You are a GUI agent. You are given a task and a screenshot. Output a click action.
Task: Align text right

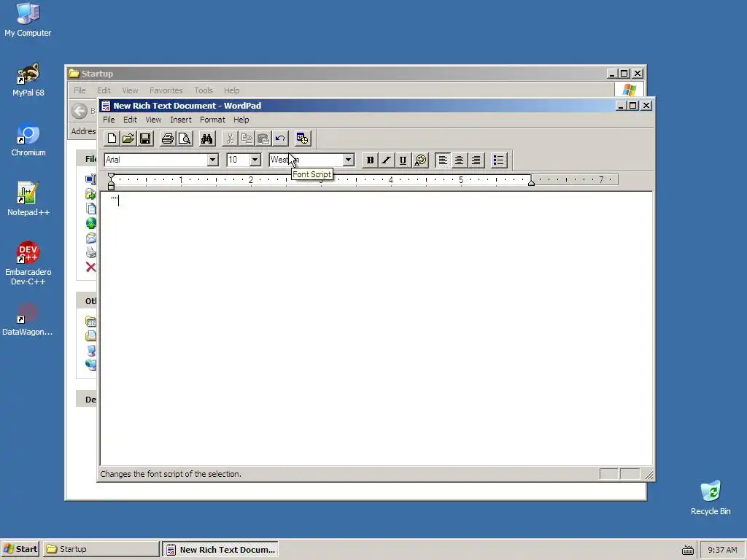point(476,160)
